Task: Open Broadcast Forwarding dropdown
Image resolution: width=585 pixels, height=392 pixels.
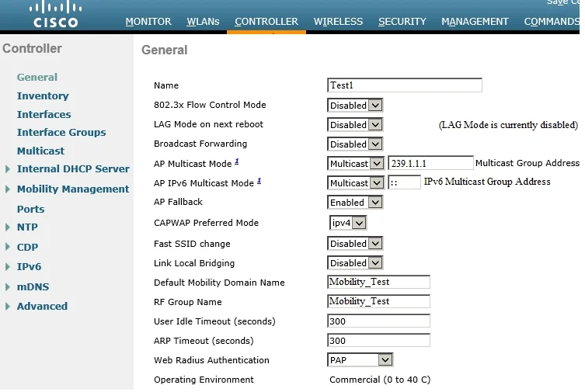Action: click(355, 144)
